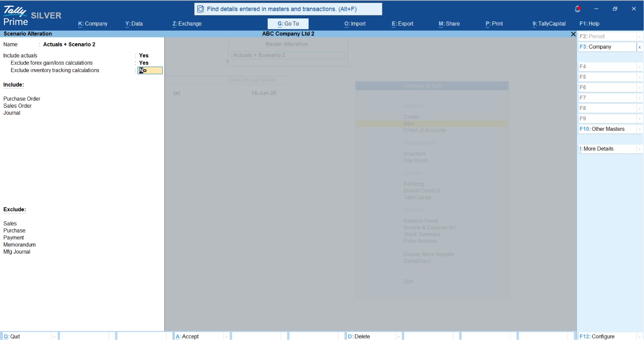
Task: Click Actuals + Scenario 2 in Master Alteration box
Action: click(x=288, y=55)
